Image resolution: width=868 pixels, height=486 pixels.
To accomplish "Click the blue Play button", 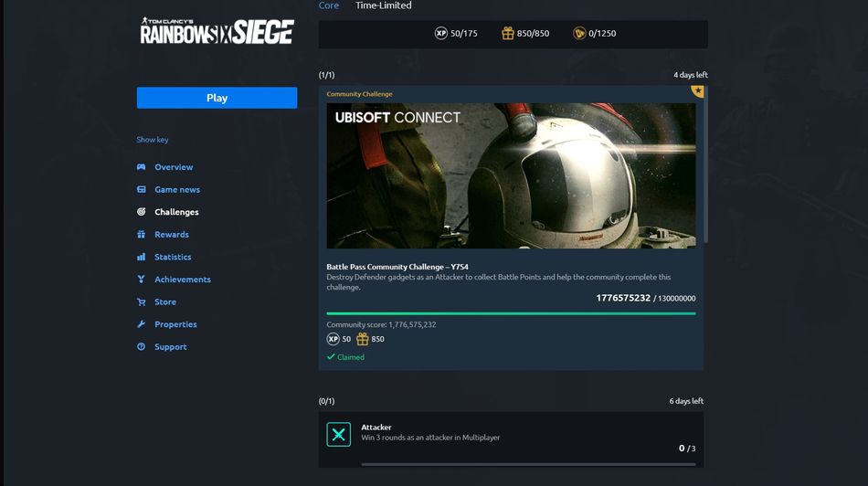I will point(217,98).
